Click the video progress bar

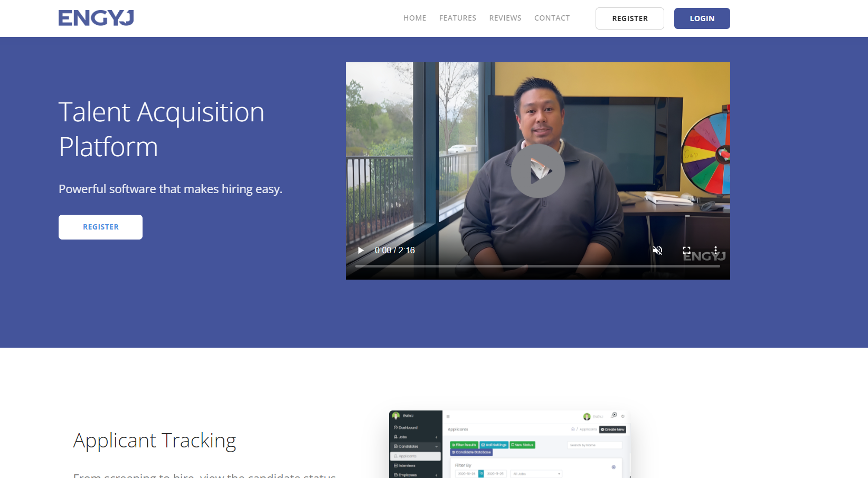coord(537,266)
